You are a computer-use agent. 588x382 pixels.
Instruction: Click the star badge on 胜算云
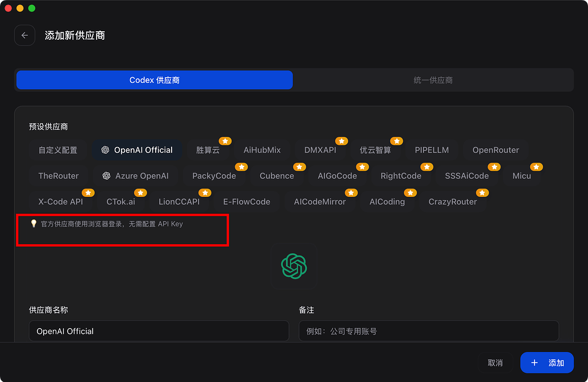click(x=225, y=141)
